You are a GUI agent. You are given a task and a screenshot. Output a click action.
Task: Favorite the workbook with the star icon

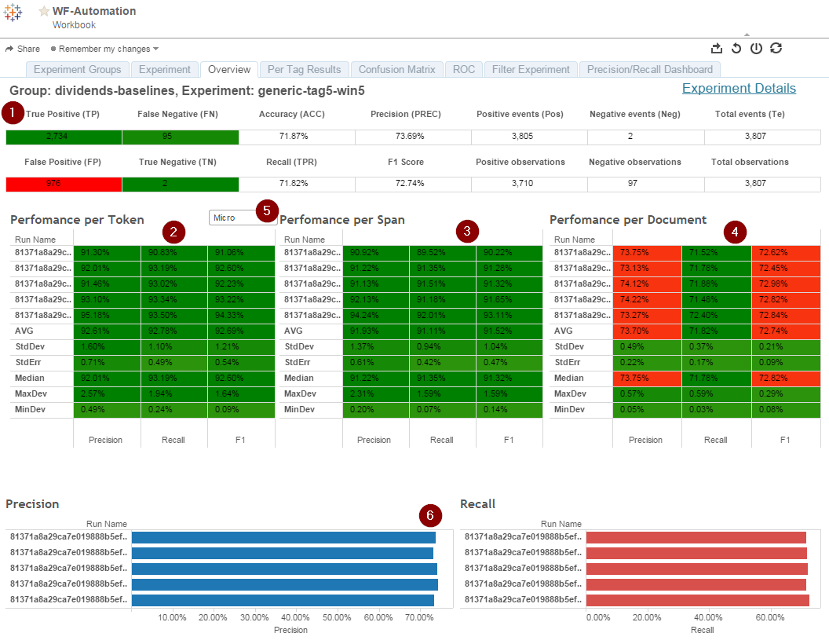pyautogui.click(x=44, y=11)
